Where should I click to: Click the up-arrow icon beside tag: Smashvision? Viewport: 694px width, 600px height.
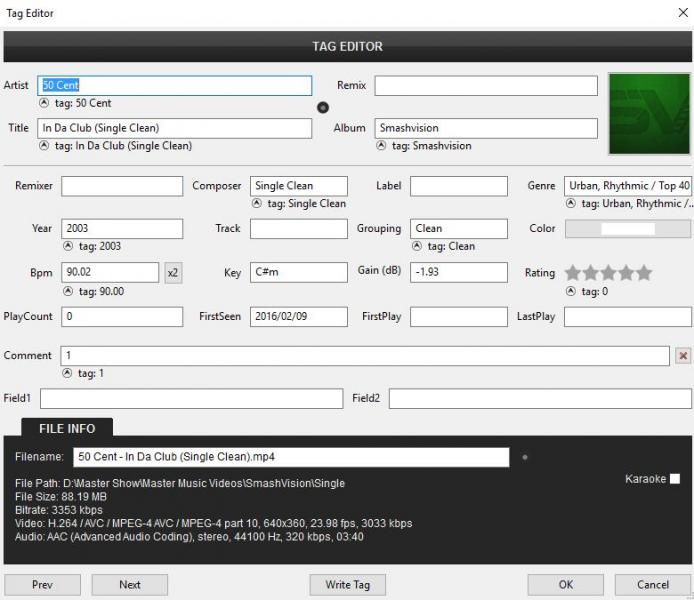tap(381, 146)
